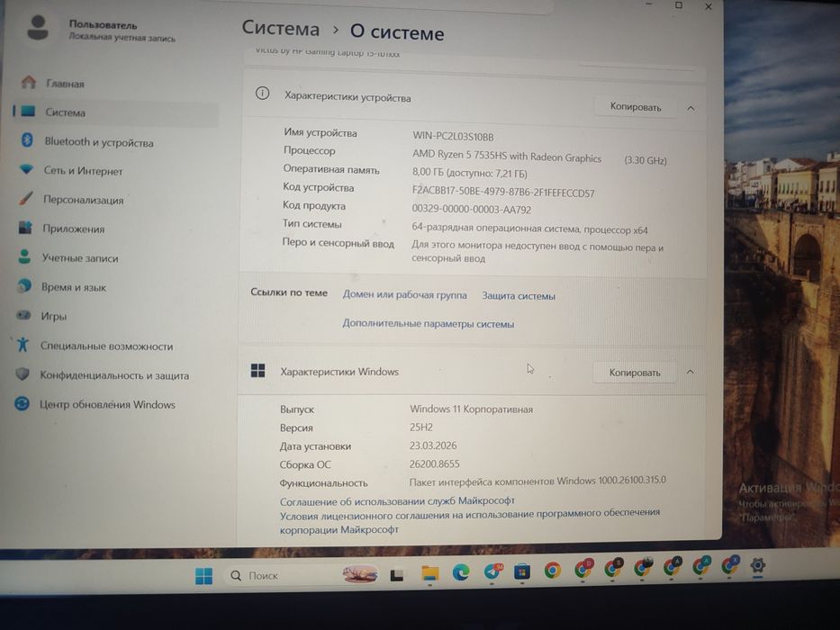
Task: Open Домен или рабочая группа link
Action: tap(405, 294)
